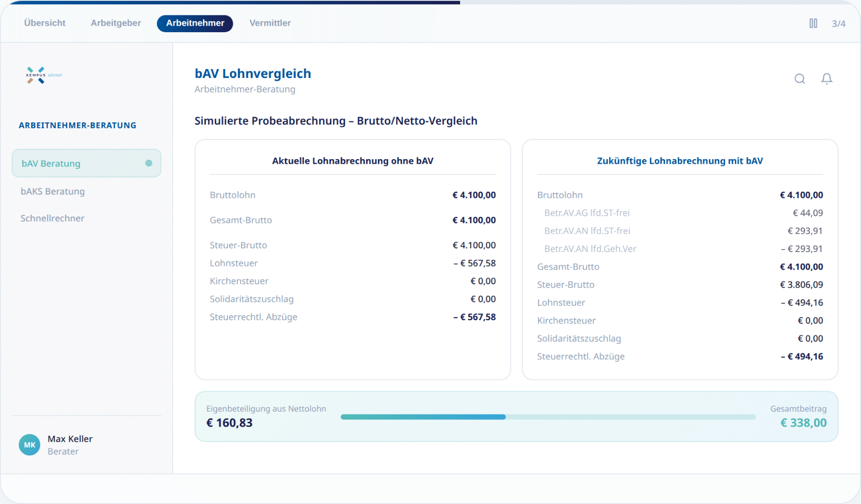Click the teal dot beside bAV Beratung
Screen dimensions: 861x504
149,163
